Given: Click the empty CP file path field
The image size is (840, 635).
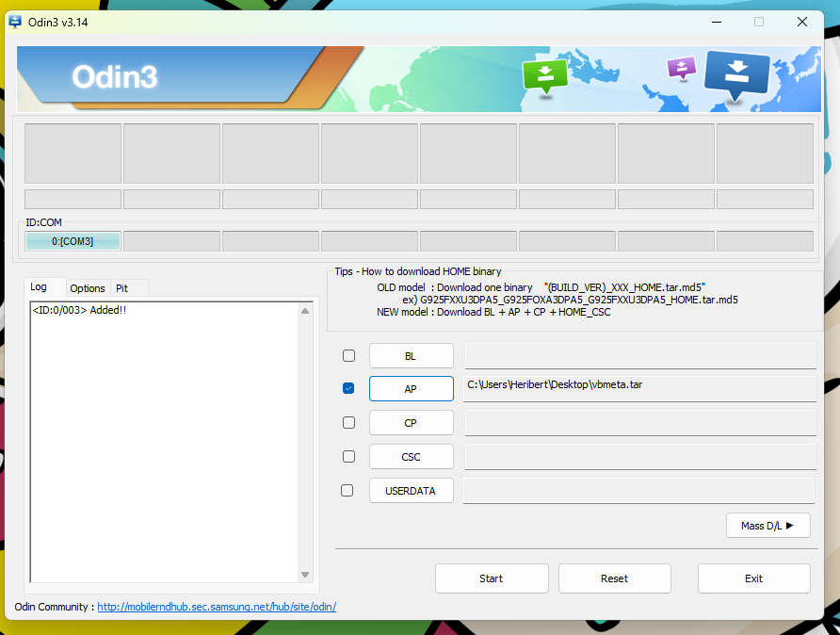Looking at the screenshot, I should pyautogui.click(x=640, y=423).
